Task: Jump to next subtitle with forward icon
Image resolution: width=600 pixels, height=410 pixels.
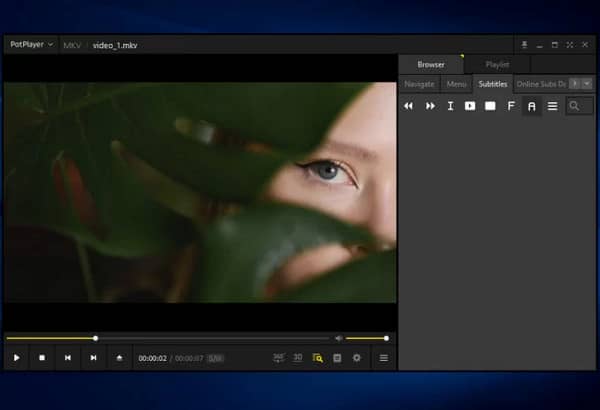Action: [430, 106]
